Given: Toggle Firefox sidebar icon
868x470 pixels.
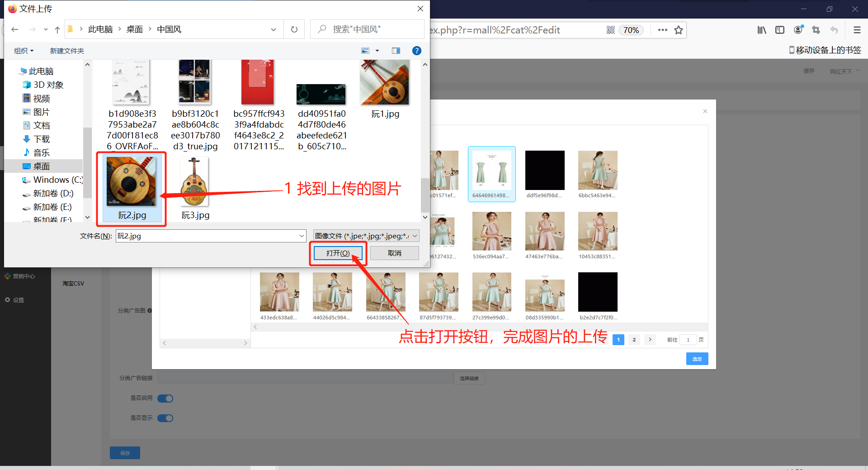Looking at the screenshot, I should pyautogui.click(x=780, y=30).
